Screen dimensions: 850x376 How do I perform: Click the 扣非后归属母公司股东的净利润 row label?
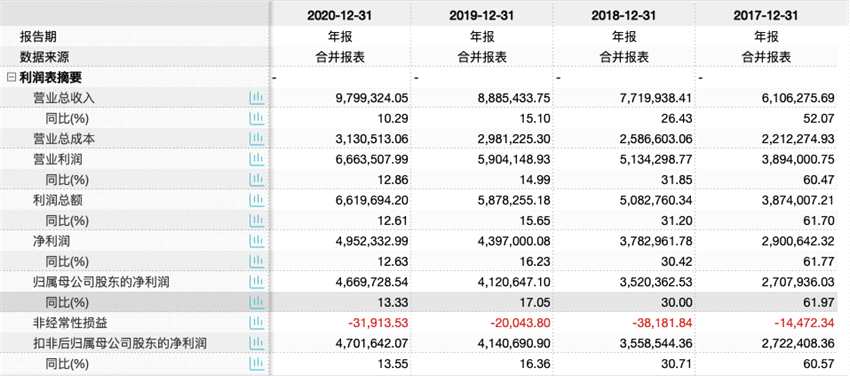tap(120, 343)
